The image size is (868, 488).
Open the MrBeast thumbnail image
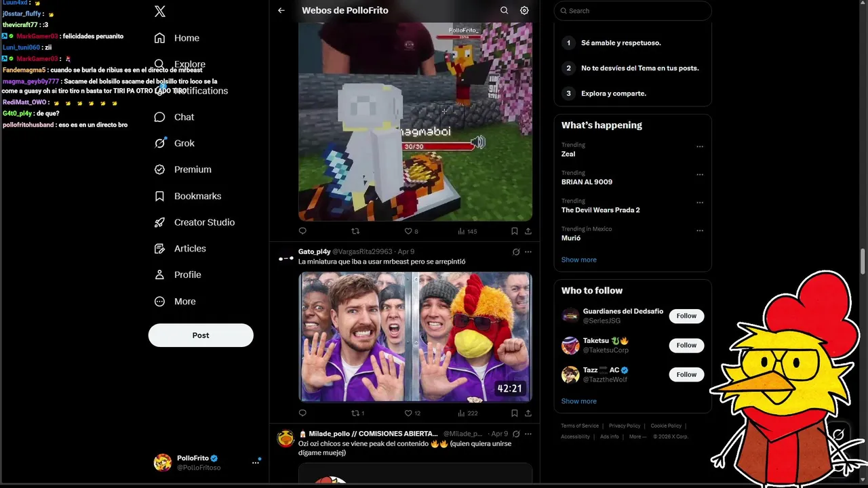[415, 337]
